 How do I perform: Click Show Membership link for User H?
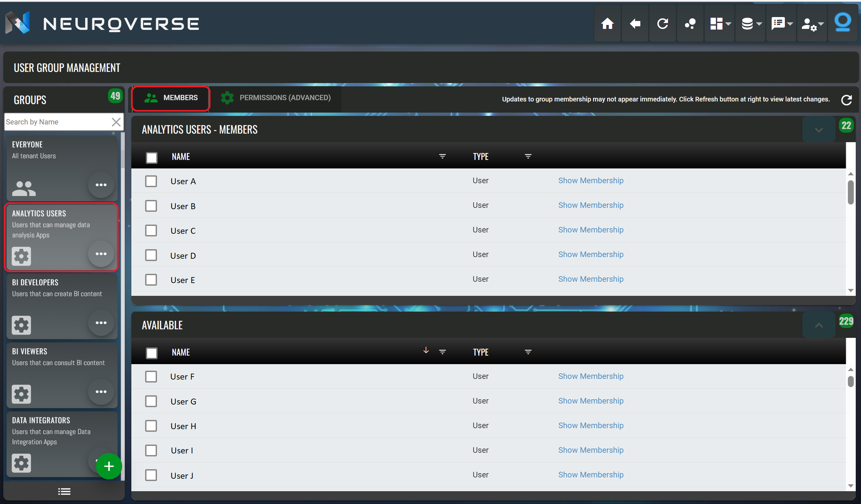590,426
